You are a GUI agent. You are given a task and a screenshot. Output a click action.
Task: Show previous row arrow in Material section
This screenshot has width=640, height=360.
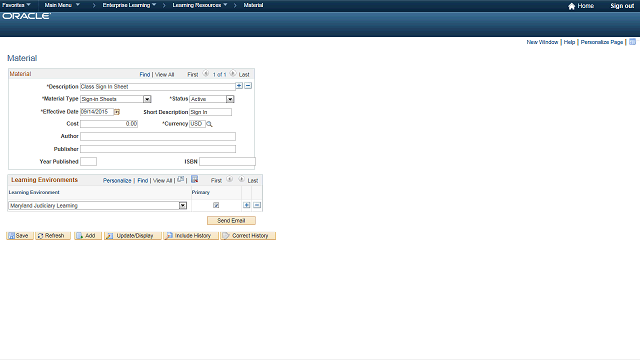click(x=206, y=74)
